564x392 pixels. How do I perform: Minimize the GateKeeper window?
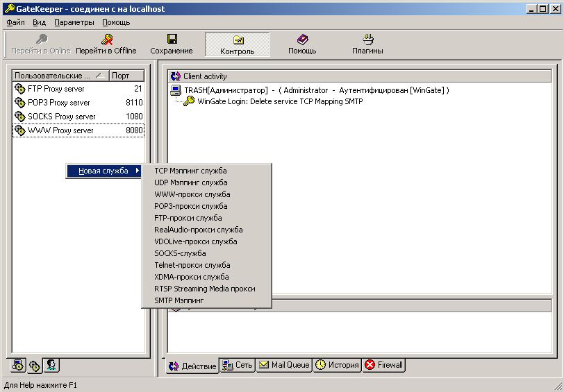532,9
